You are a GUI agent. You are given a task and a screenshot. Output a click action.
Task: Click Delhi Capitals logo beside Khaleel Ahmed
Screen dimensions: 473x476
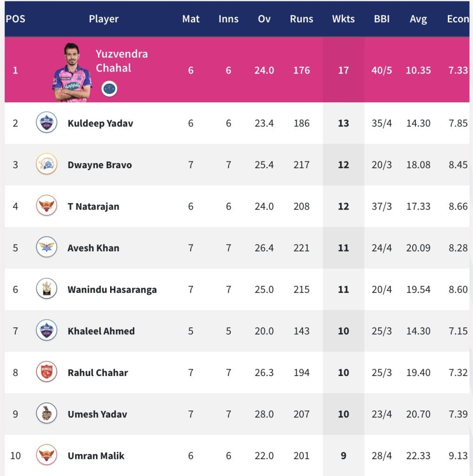[46, 331]
